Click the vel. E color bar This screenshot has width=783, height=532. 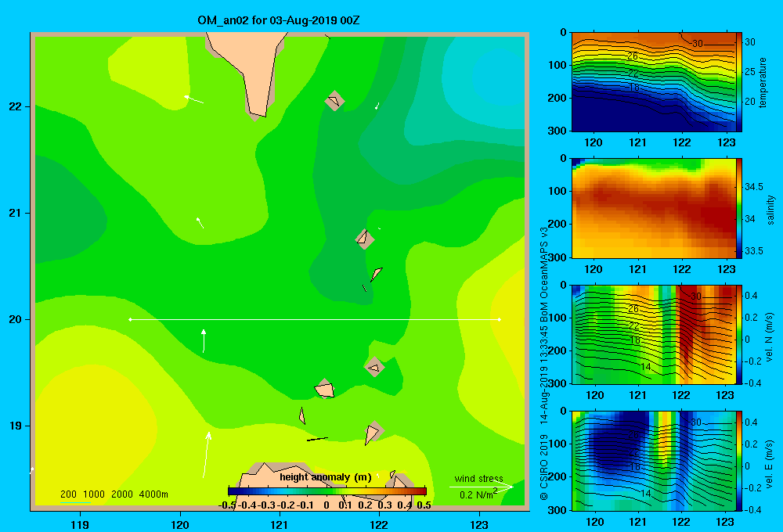(x=739, y=461)
